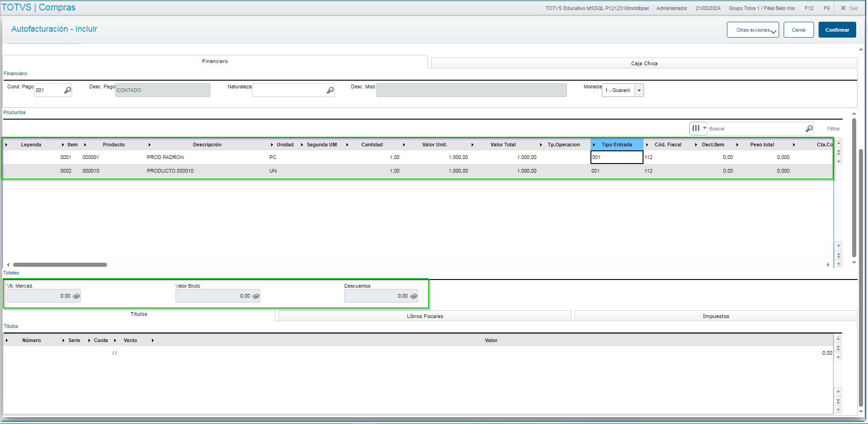Click Sair to exit the system

[x=849, y=8]
